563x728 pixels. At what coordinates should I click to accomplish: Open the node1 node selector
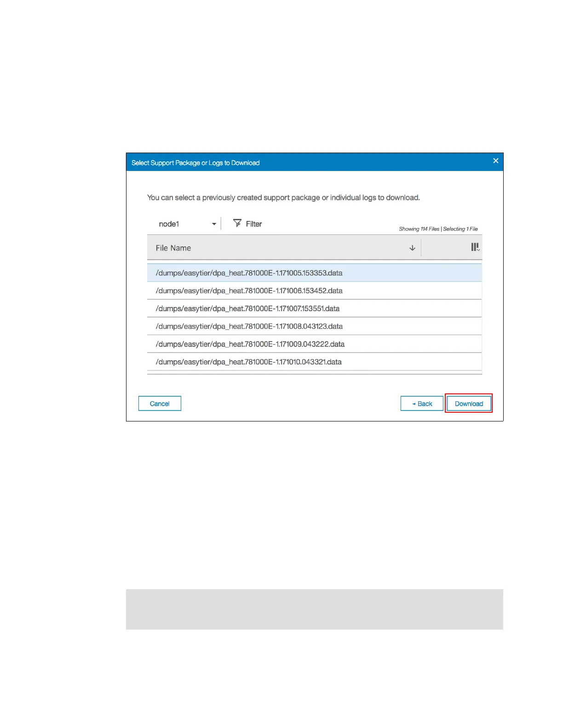click(x=187, y=224)
